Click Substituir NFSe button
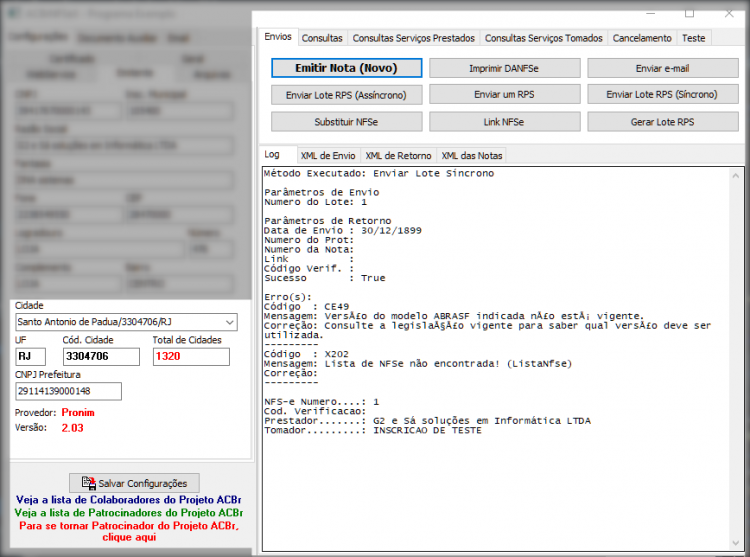This screenshot has height=557, width=750. click(x=346, y=121)
